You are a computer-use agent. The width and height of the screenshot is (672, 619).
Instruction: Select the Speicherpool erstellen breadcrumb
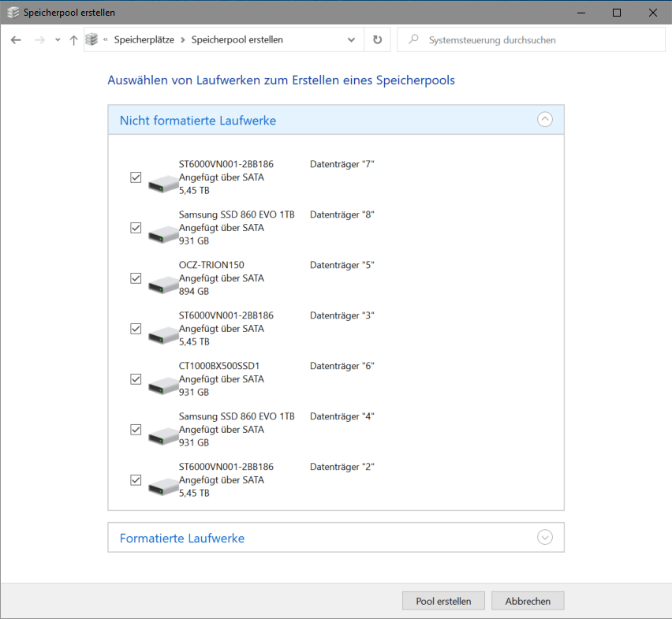(x=237, y=40)
